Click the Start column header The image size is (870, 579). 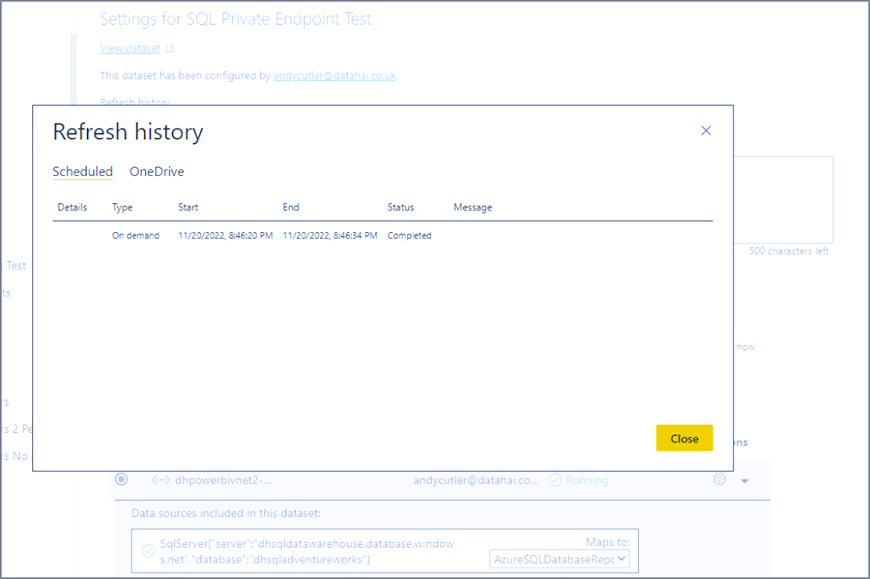click(188, 207)
